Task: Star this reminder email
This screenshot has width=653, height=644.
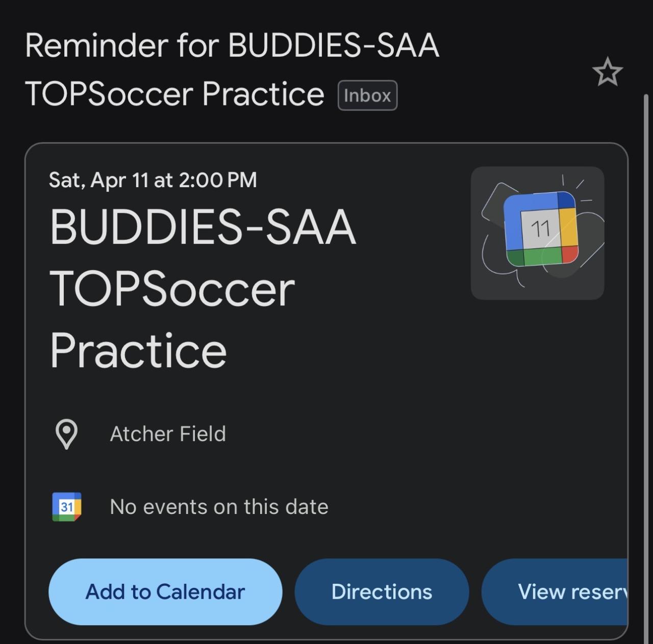Action: [x=608, y=72]
